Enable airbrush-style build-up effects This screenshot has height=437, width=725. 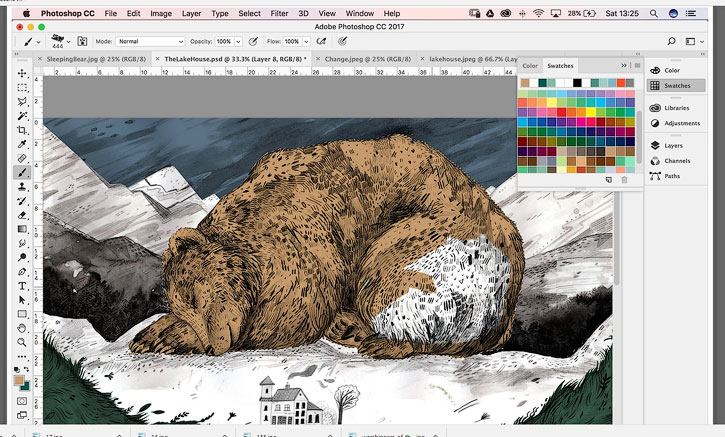[321, 42]
